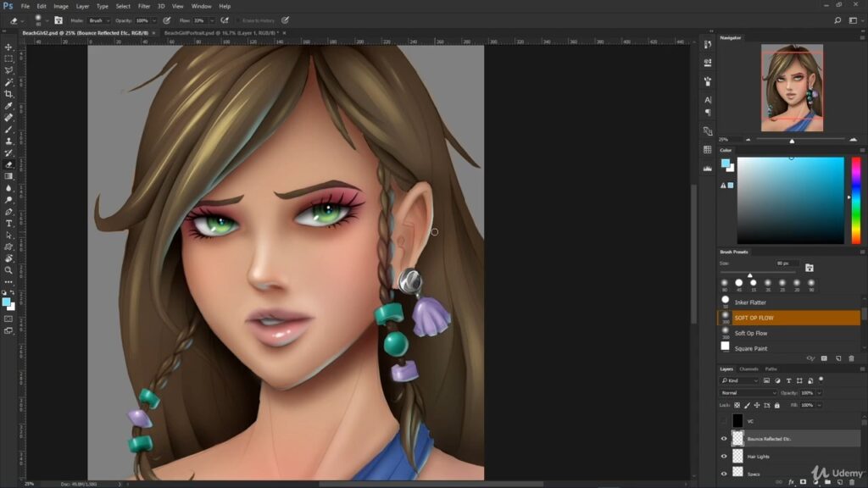868x488 pixels.
Task: Open the Image menu
Action: pos(61,6)
